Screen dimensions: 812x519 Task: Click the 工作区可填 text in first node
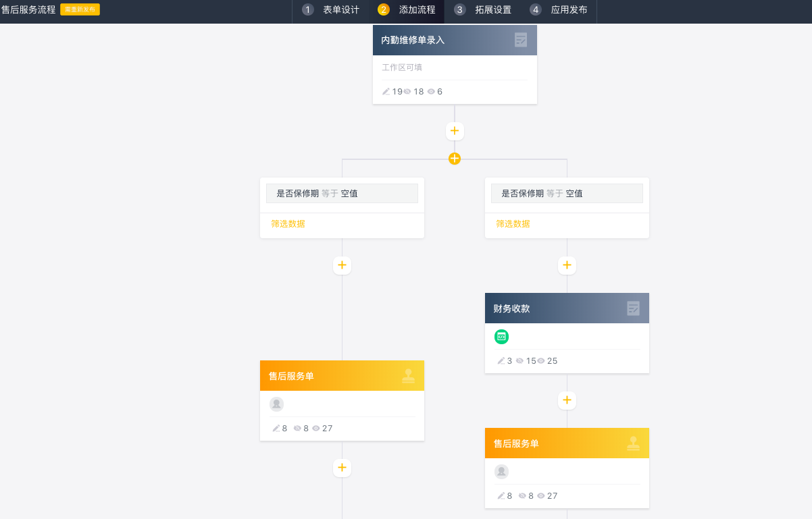(402, 67)
